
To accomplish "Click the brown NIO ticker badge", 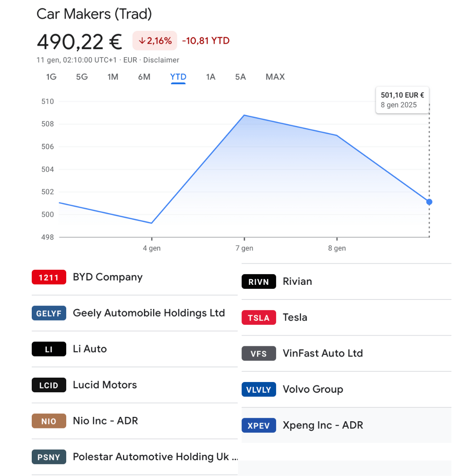I will [x=49, y=421].
